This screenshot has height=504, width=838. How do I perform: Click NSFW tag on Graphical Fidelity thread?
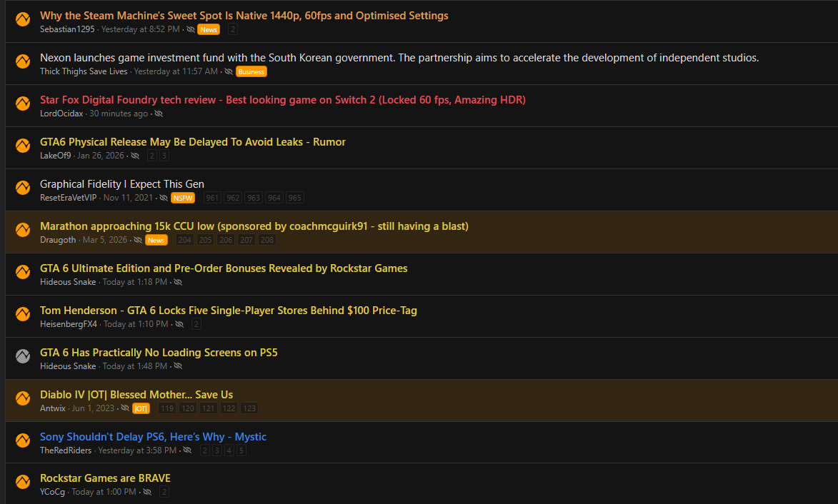point(183,198)
